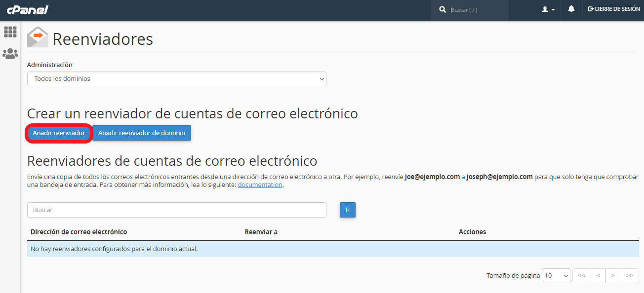Go to next page of results
This screenshot has height=293, width=644.
[613, 276]
